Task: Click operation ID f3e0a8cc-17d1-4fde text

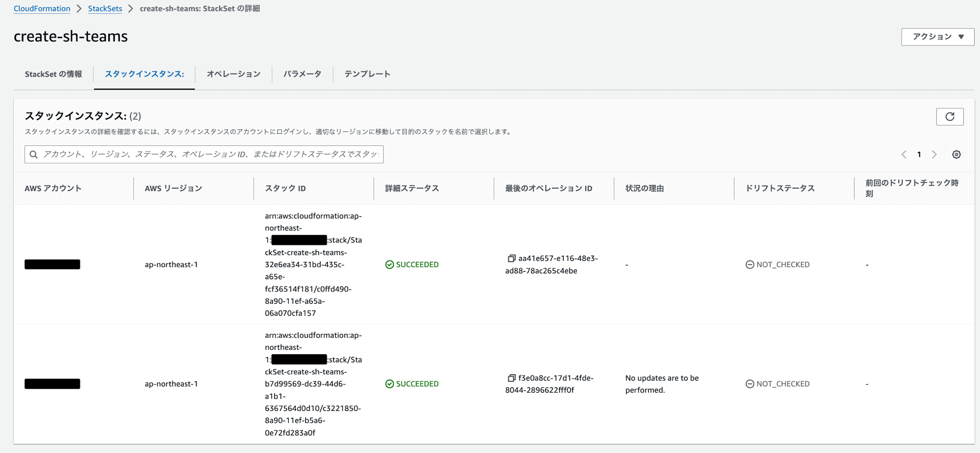Action: pos(549,384)
